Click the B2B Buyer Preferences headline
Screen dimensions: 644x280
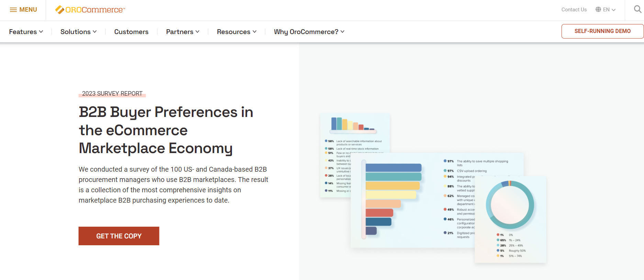[x=166, y=130]
